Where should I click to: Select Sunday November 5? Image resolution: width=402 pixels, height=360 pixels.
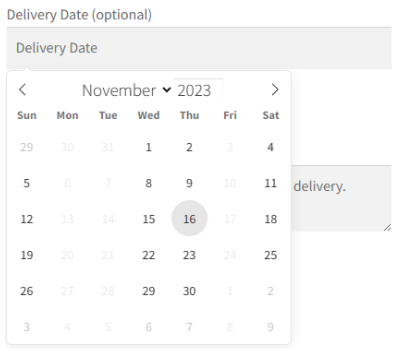coord(27,183)
